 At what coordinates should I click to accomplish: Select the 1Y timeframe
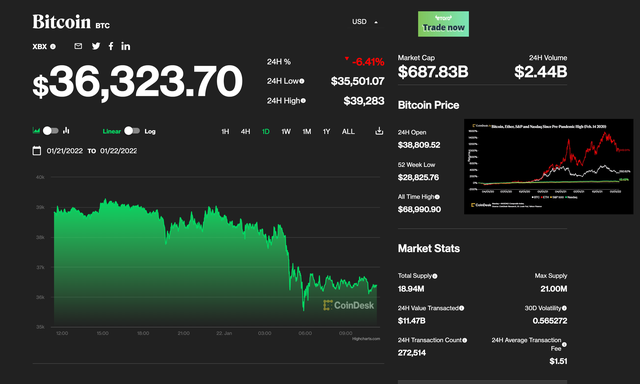[x=326, y=131]
